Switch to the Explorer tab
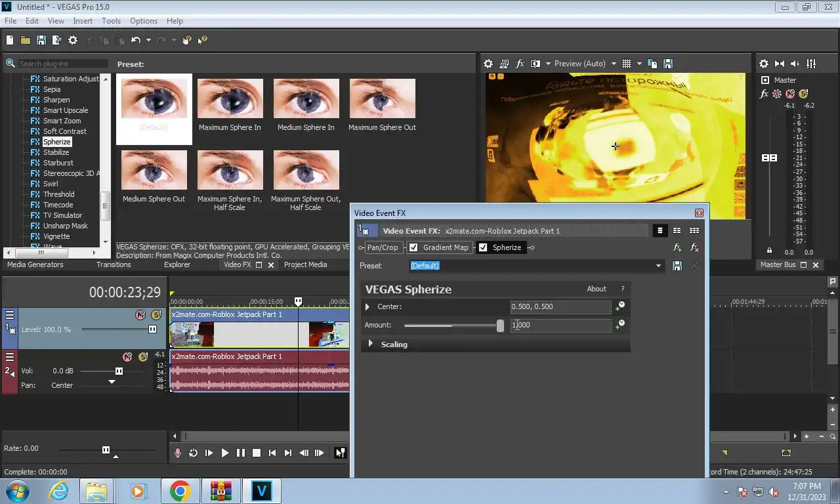The height and width of the screenshot is (504, 840). click(x=177, y=264)
